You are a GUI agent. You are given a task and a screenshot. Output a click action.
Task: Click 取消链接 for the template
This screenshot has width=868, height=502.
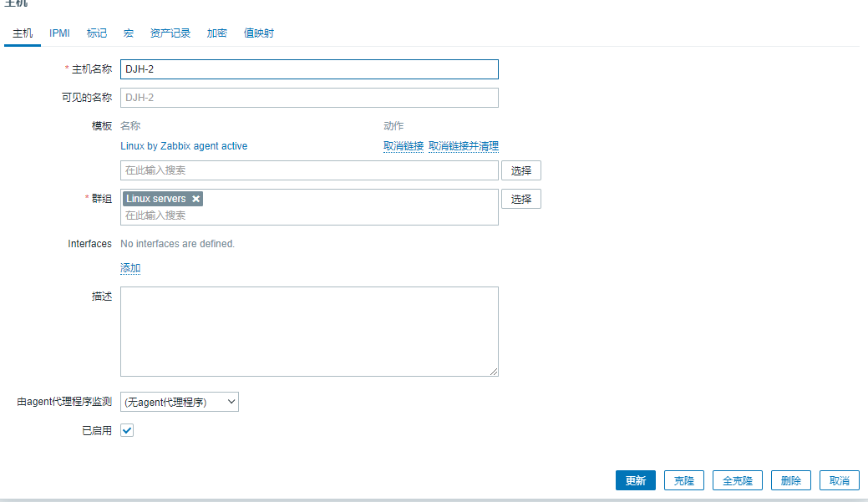coord(404,146)
